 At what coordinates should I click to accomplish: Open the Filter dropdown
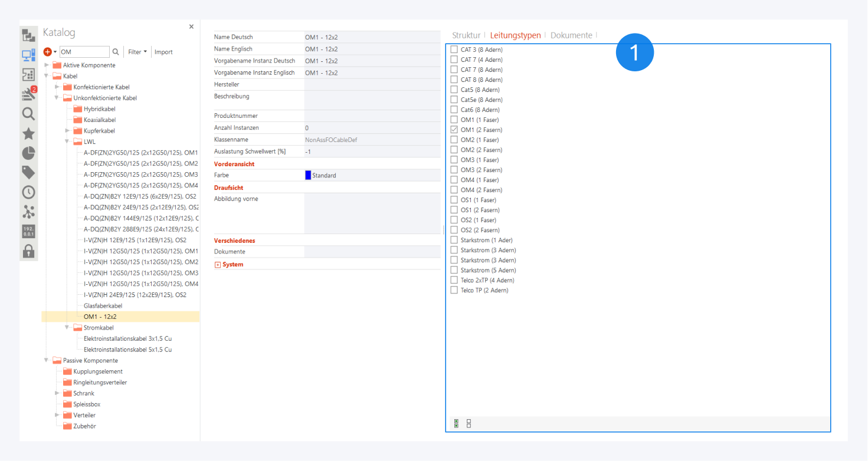137,52
